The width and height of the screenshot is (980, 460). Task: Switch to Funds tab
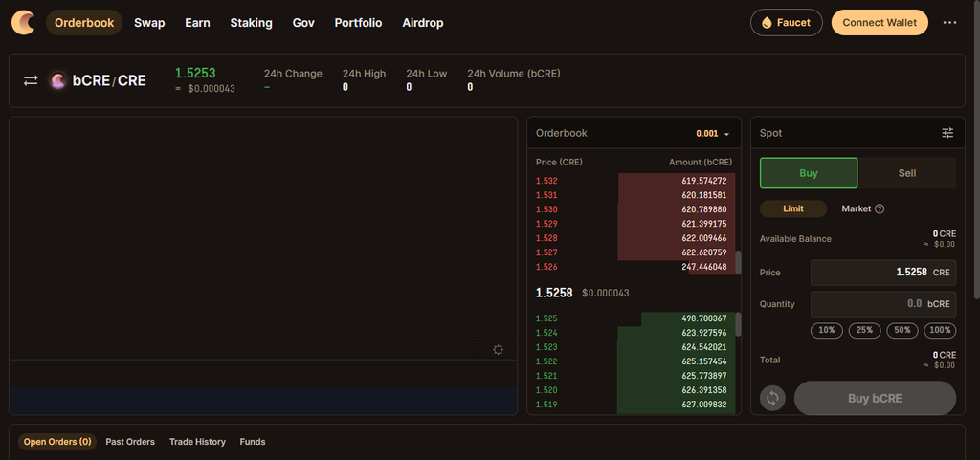[x=253, y=441]
